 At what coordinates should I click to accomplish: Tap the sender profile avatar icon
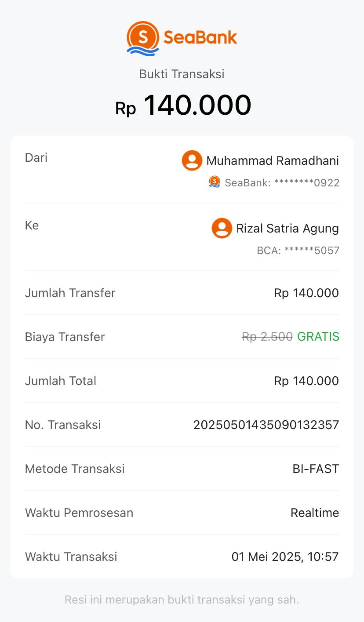tap(192, 160)
